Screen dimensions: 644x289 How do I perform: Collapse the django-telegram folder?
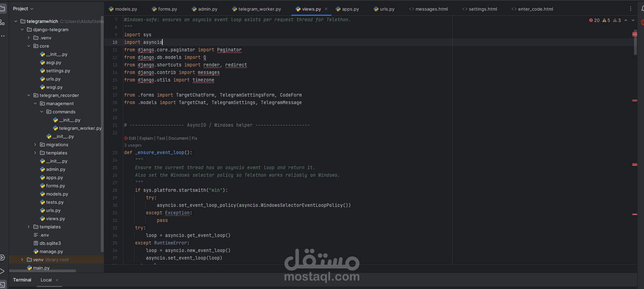(22, 29)
